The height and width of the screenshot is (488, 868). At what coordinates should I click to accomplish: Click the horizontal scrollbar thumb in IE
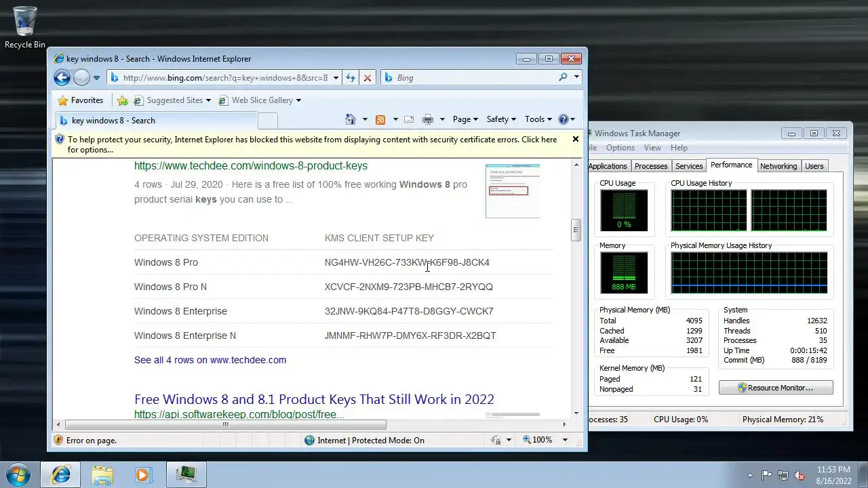(x=226, y=424)
